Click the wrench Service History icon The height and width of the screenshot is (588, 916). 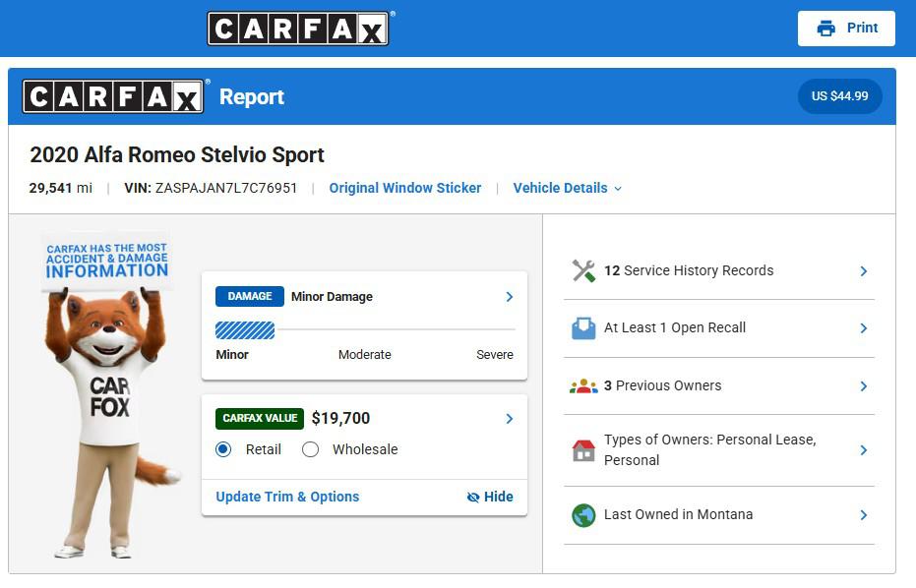[583, 271]
